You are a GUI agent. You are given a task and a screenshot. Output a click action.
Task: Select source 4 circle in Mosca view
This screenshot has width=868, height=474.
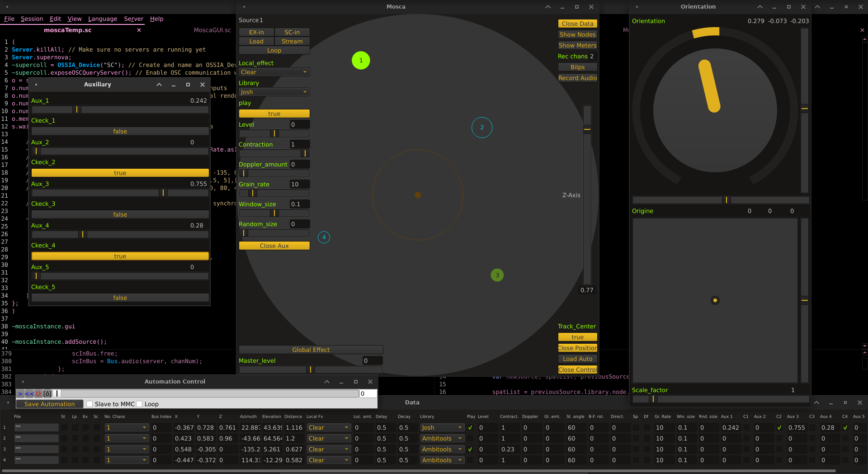point(324,237)
